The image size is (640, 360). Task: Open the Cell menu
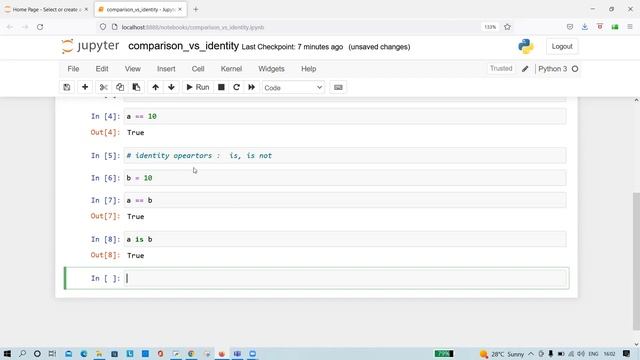coord(198,69)
